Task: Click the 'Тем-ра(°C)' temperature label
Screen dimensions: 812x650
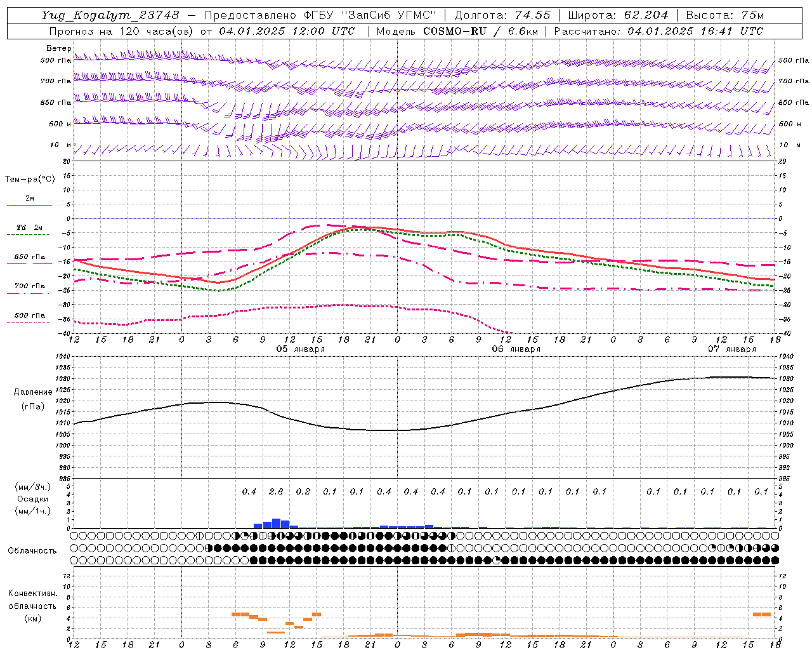Action: click(30, 180)
